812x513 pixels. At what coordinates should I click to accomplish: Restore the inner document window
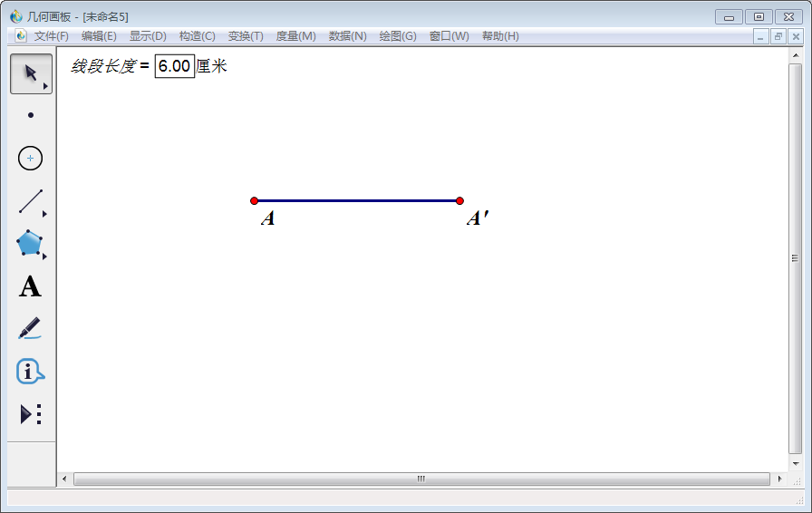[x=778, y=37]
